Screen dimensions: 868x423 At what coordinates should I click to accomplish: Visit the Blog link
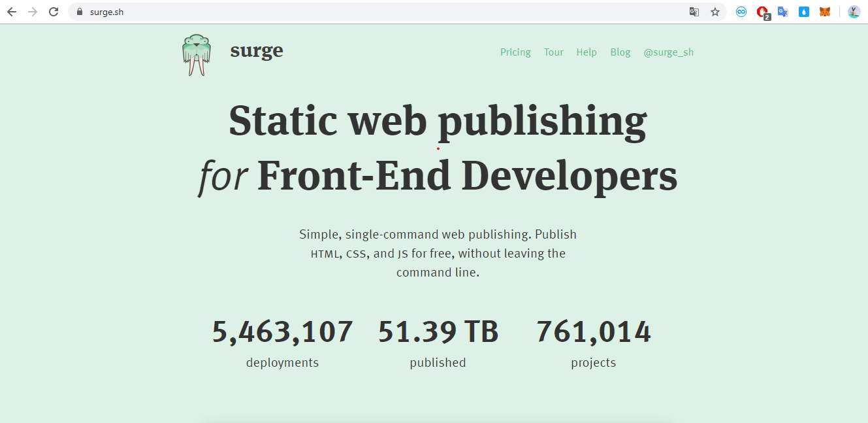pyautogui.click(x=620, y=52)
